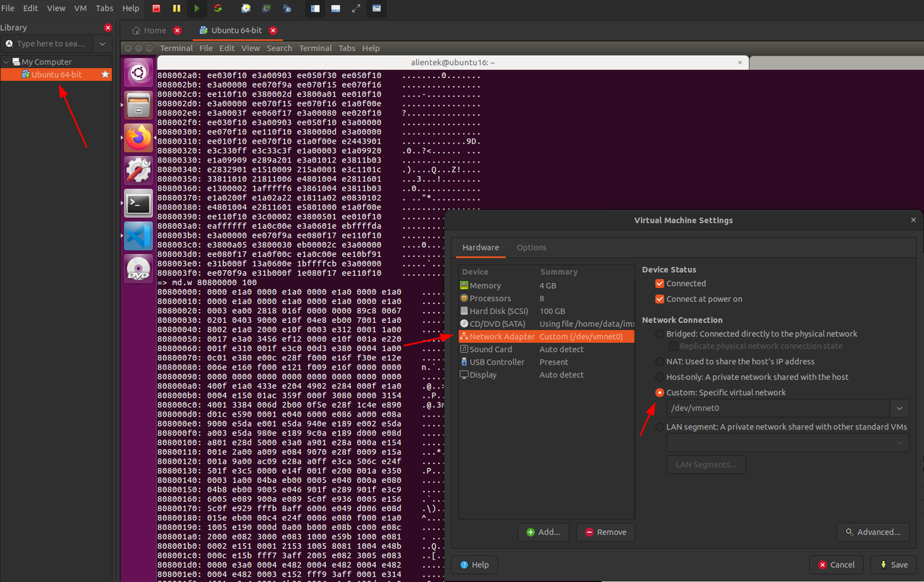
Task: Select the Hard Disk (SCSI) device row
Action: 546,311
